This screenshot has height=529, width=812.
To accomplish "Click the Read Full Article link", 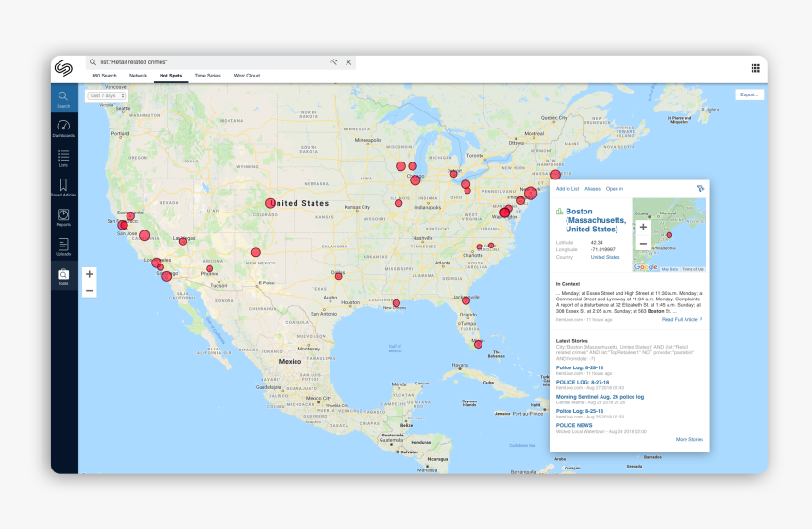I will (x=682, y=320).
